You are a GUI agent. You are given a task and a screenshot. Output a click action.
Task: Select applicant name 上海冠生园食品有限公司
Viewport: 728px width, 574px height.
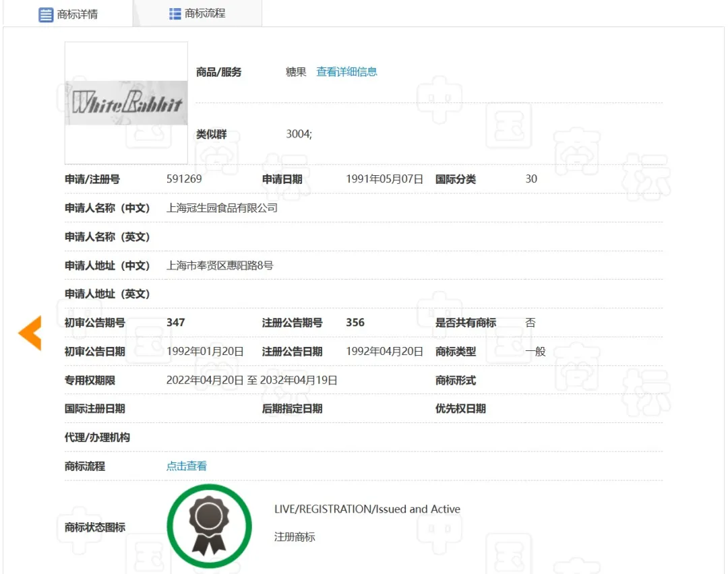[x=222, y=208]
